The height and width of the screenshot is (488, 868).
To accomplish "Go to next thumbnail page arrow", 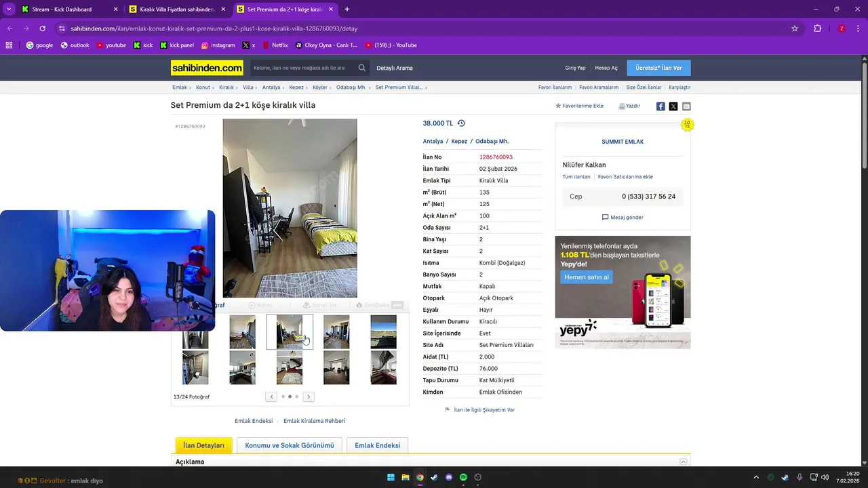I will pyautogui.click(x=309, y=397).
